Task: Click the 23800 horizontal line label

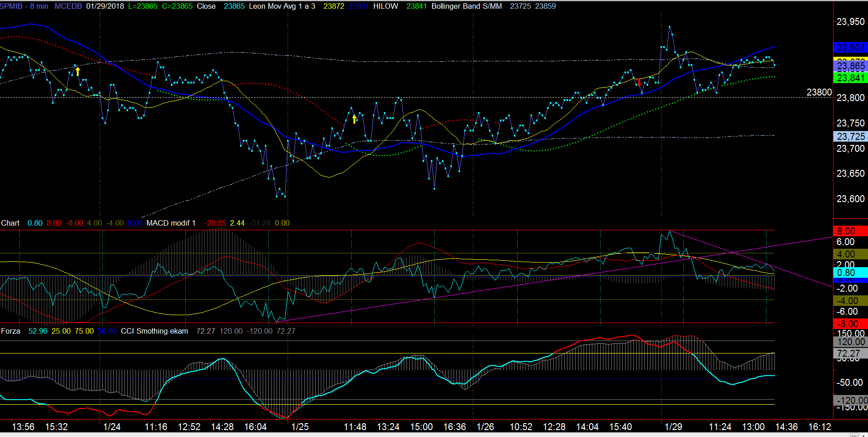Action: (819, 92)
